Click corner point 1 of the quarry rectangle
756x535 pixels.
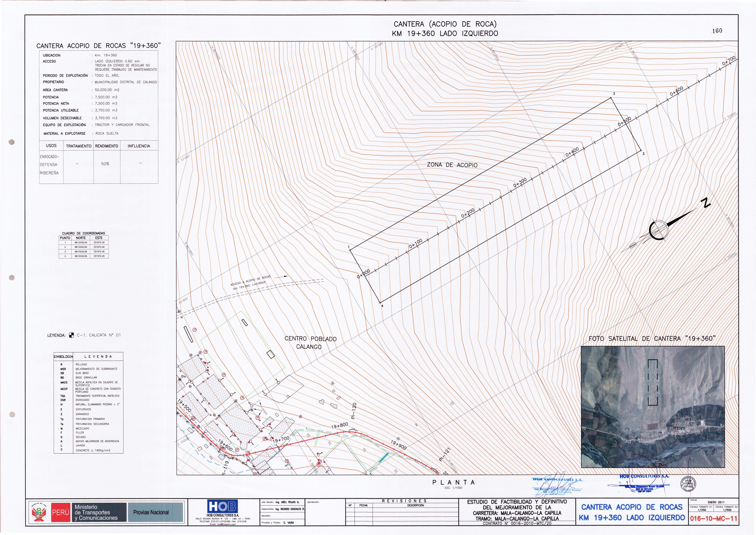[350, 250]
